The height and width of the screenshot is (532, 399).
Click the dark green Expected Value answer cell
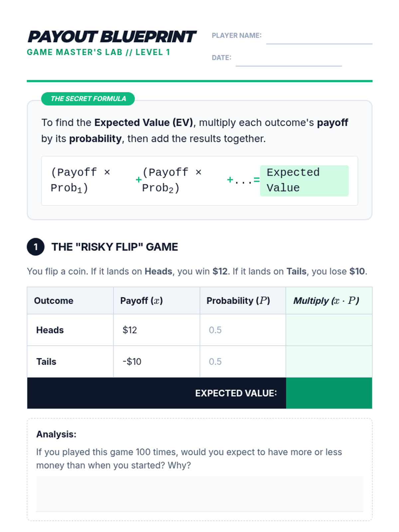pos(329,393)
